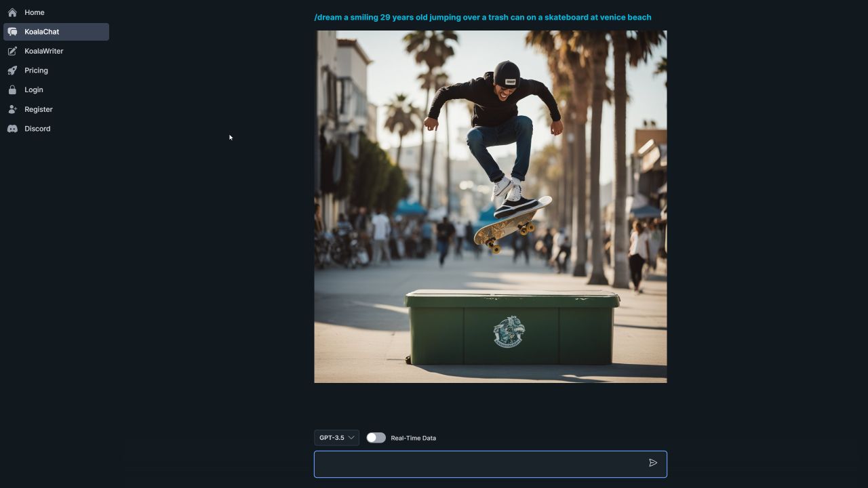Send the message with paper plane icon
The width and height of the screenshot is (868, 488).
pos(653,463)
